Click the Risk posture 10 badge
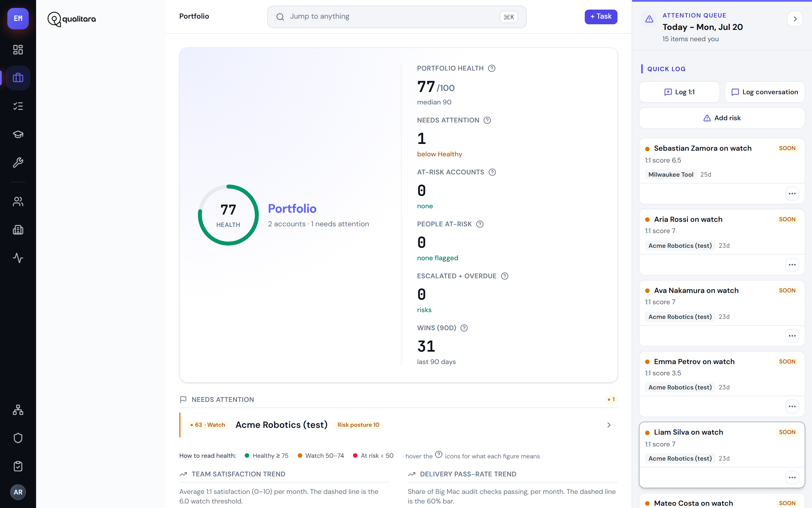The image size is (812, 508). (358, 425)
